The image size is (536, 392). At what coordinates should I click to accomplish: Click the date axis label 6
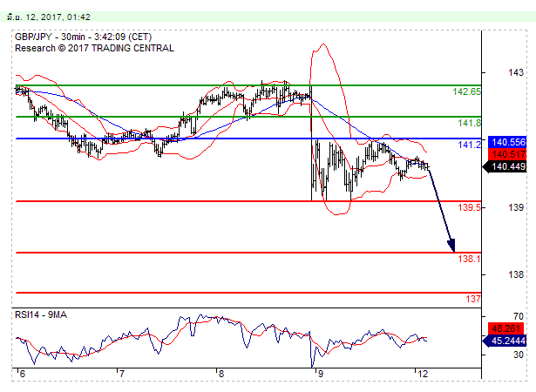22,374
